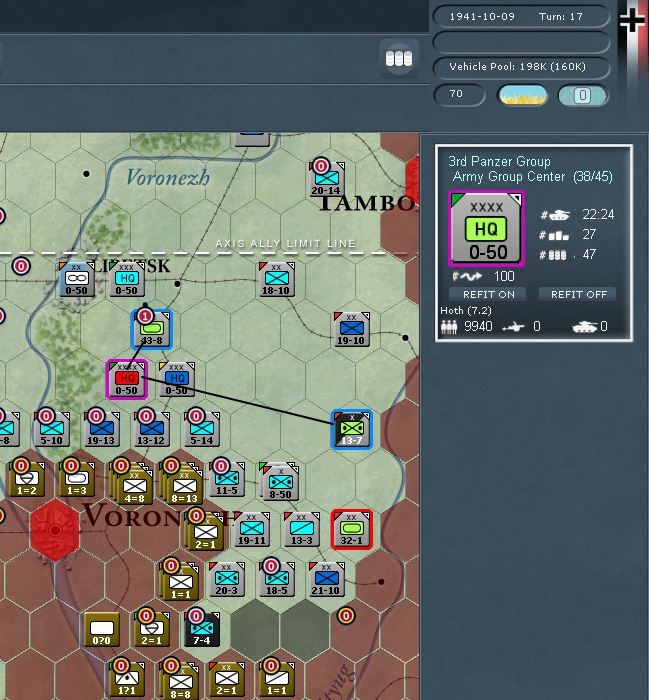Select the 19-10 infantry division counter
The width and height of the screenshot is (649, 700).
[352, 329]
